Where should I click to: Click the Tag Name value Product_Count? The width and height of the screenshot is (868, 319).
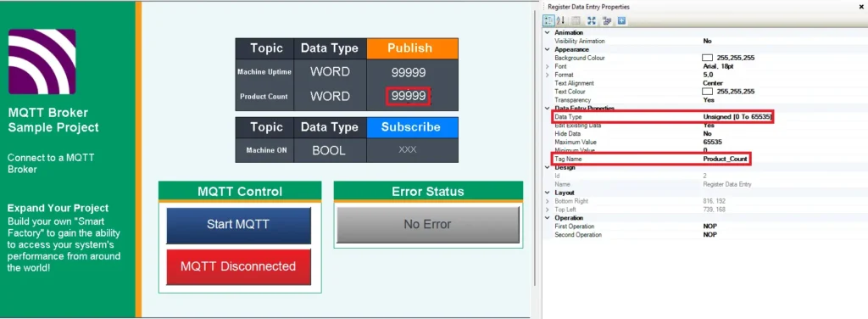(726, 159)
